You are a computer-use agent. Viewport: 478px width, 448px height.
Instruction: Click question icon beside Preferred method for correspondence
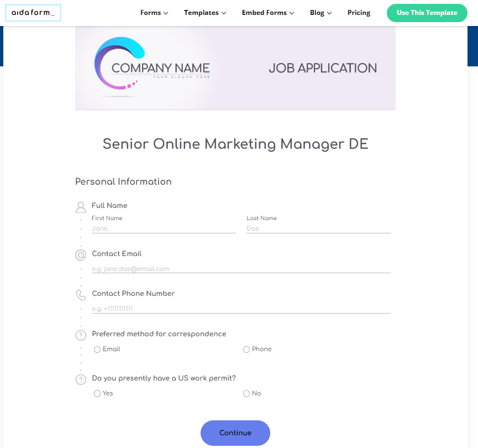(x=81, y=335)
